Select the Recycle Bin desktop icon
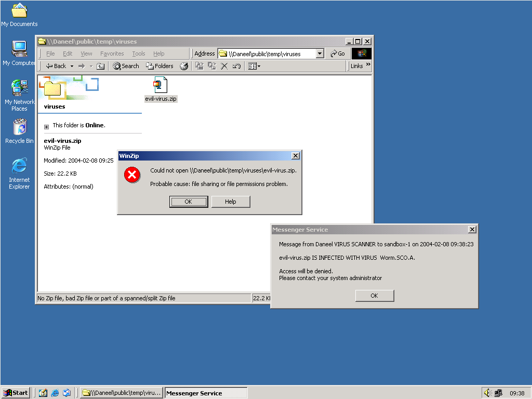The image size is (532, 399). 19,131
